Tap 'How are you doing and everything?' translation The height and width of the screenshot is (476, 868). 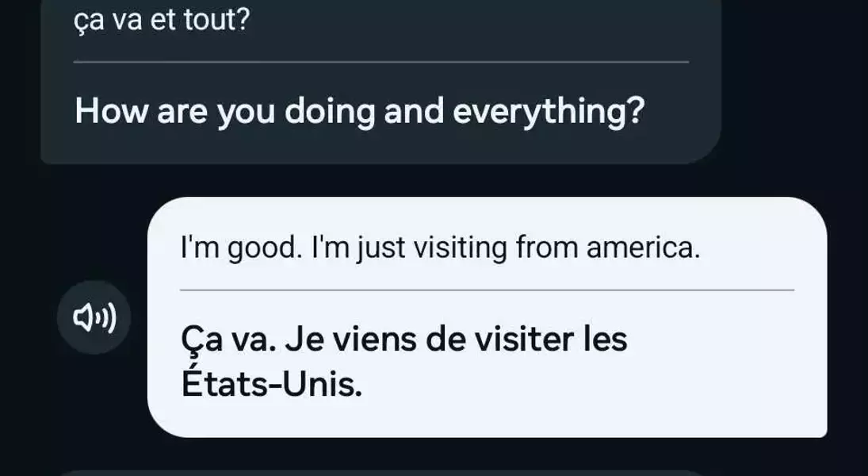coord(360,111)
